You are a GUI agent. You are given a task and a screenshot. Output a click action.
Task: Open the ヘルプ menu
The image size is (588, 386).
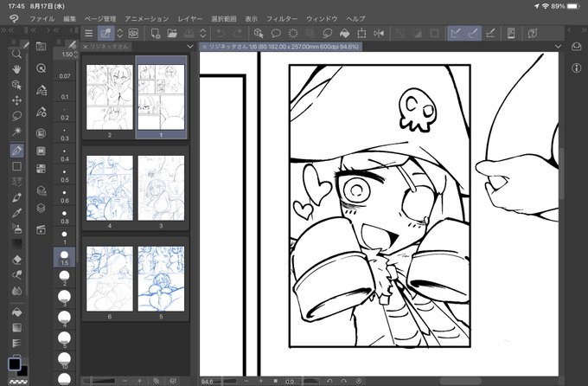355,19
